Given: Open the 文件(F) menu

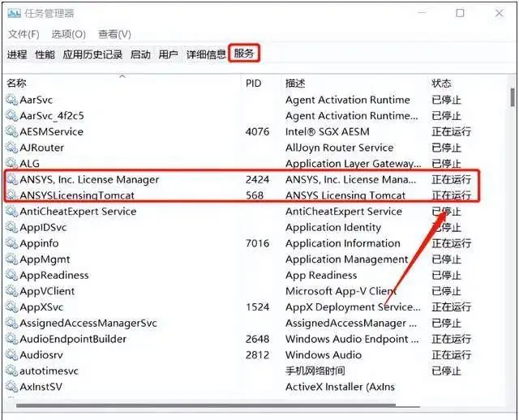Looking at the screenshot, I should [24, 34].
